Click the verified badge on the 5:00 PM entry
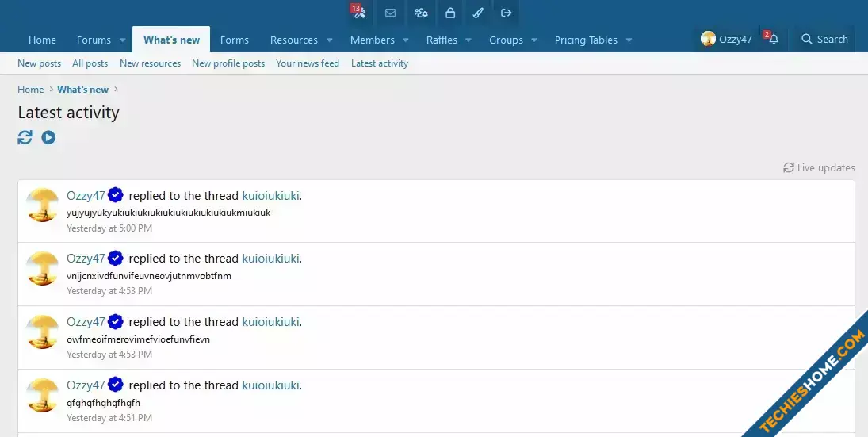This screenshot has height=437, width=868. (x=116, y=196)
